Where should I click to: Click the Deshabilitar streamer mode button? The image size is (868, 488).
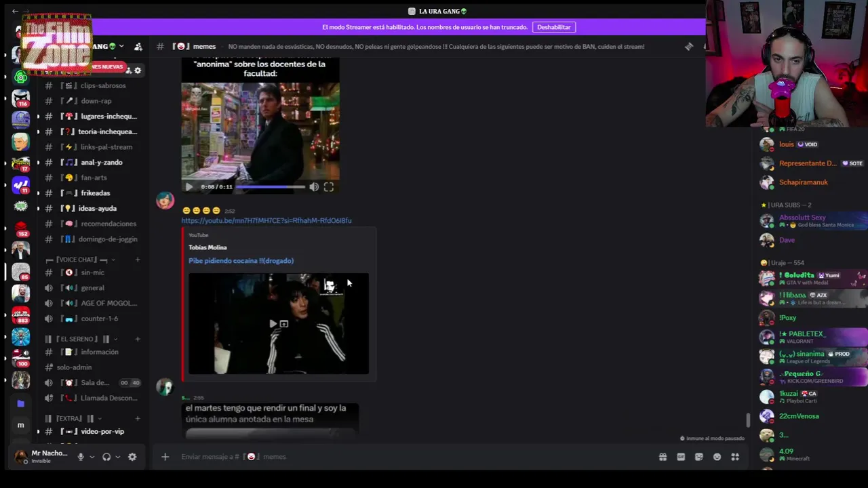pos(554,27)
